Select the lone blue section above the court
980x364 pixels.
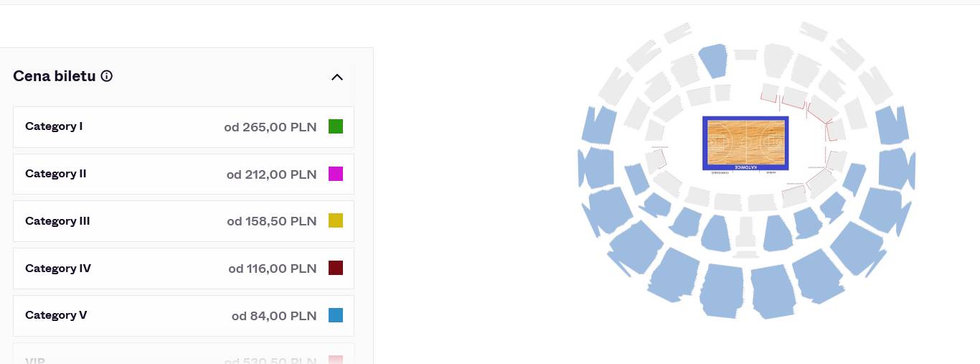point(713,60)
